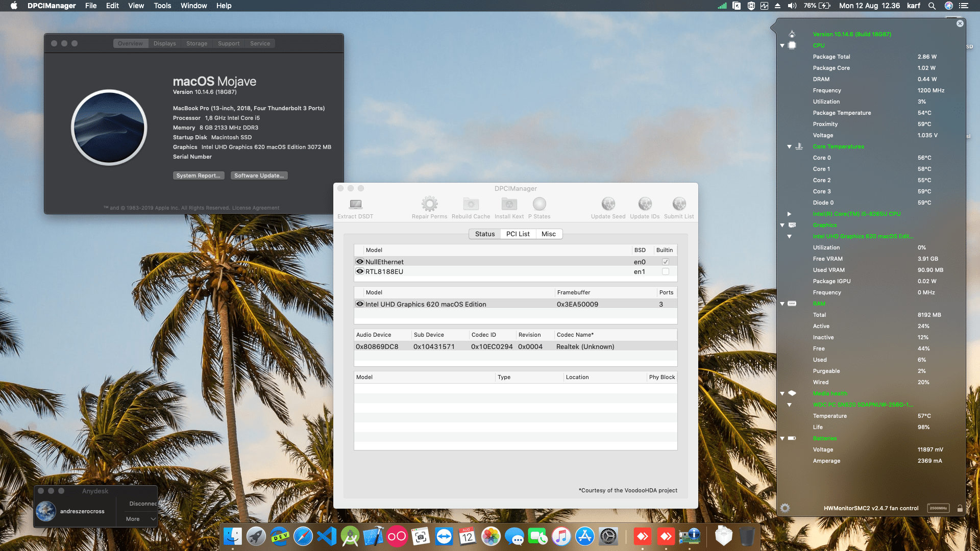Collapse Intel UHD Graphics 620 subgroup in HWMonitor
This screenshot has height=551, width=980.
tap(790, 236)
